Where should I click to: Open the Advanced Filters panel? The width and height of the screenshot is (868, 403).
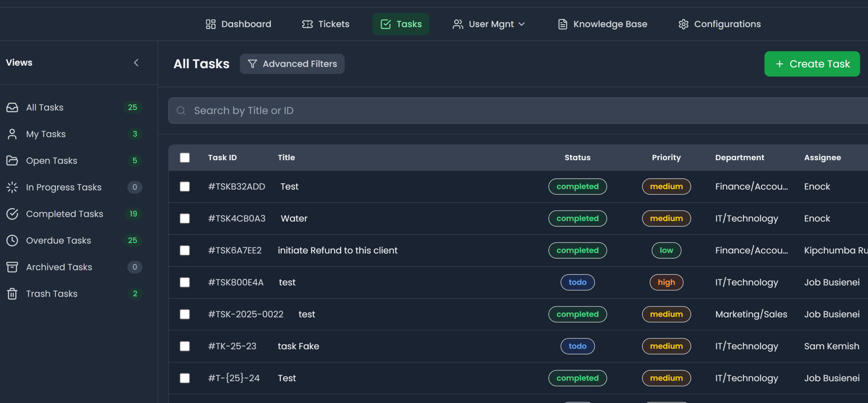coord(292,64)
